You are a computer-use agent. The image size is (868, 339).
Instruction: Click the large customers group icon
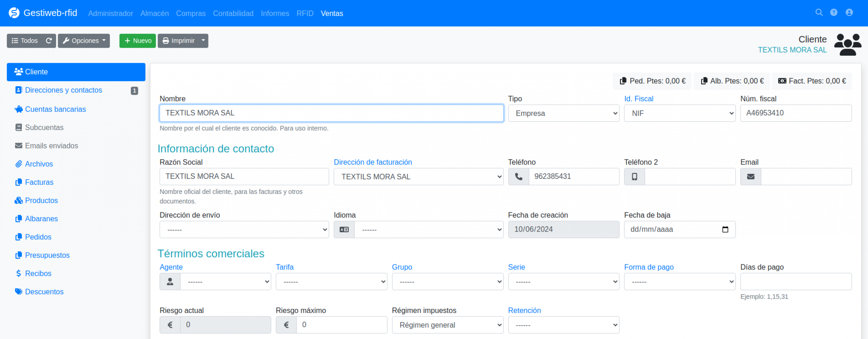847,45
